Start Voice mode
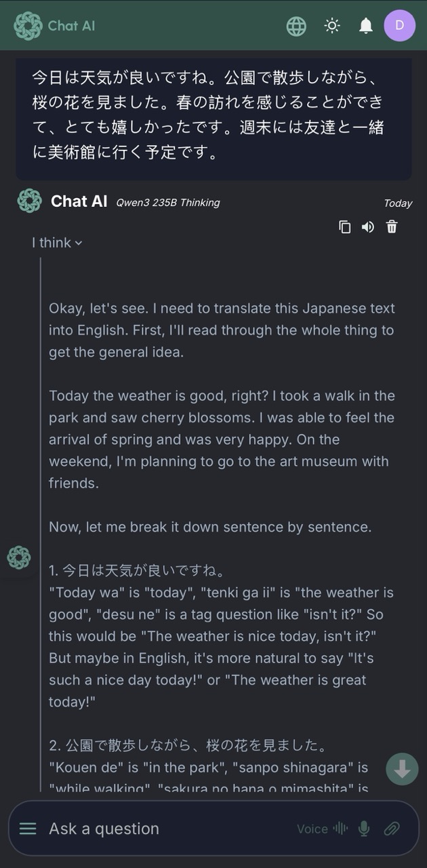The height and width of the screenshot is (868, 427). [x=322, y=829]
